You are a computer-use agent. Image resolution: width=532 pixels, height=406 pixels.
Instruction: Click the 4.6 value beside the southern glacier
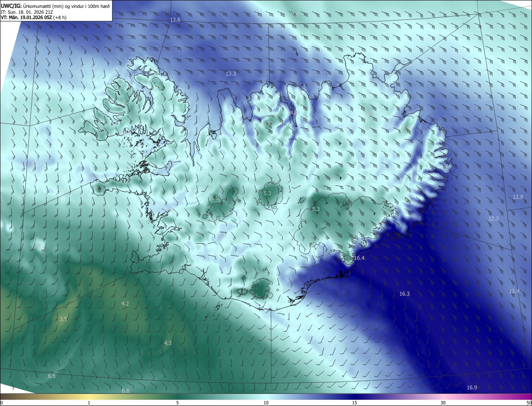242,292
